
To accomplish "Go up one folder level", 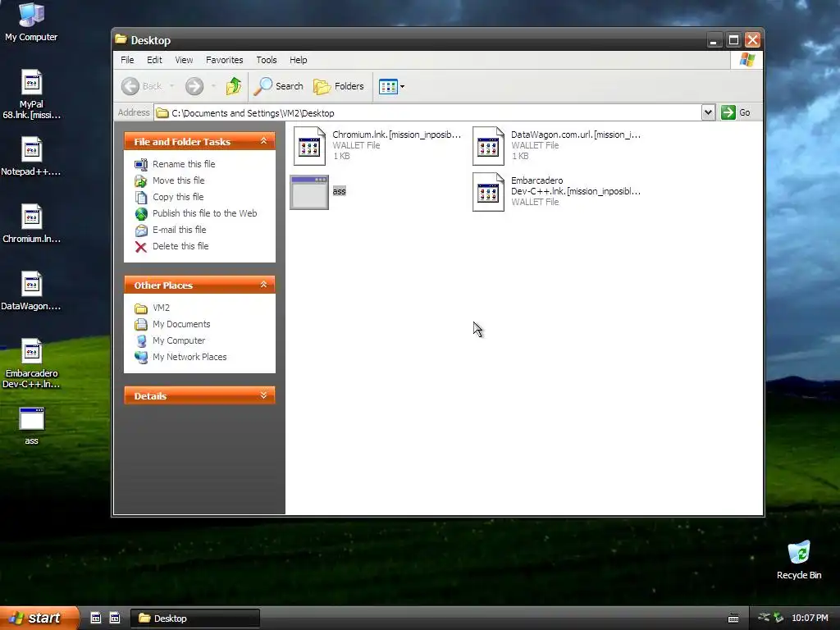I will 234,86.
